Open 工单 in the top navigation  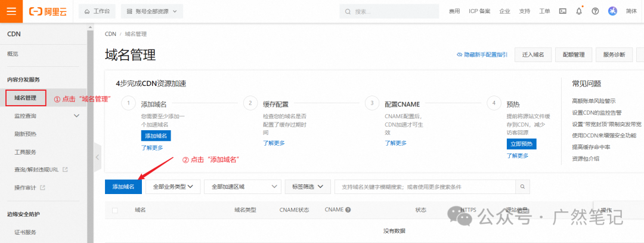tap(544, 11)
